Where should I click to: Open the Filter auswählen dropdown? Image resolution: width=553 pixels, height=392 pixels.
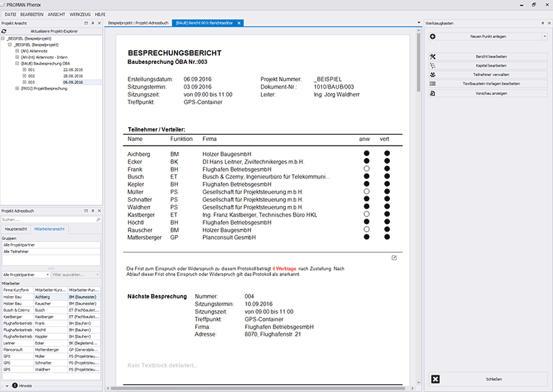tap(97, 275)
